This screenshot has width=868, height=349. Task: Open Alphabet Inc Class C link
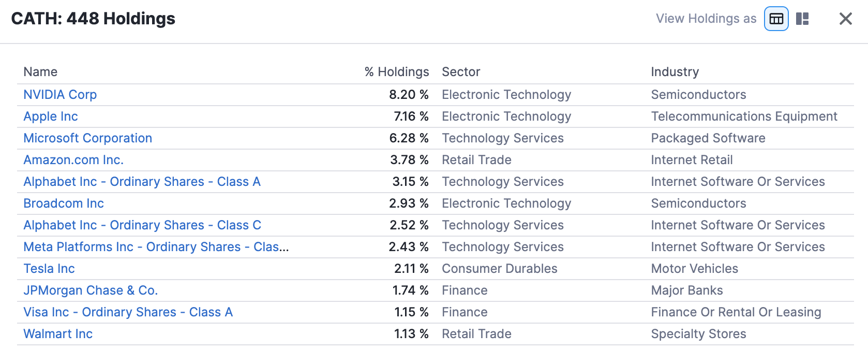click(142, 225)
